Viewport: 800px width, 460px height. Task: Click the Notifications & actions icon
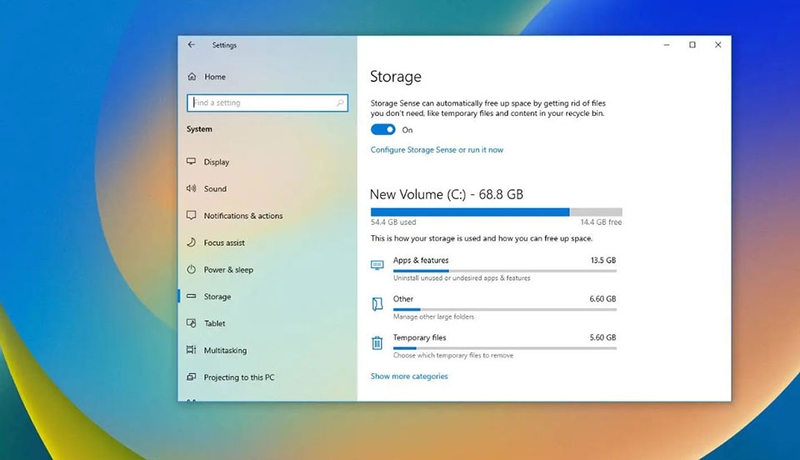tap(191, 215)
